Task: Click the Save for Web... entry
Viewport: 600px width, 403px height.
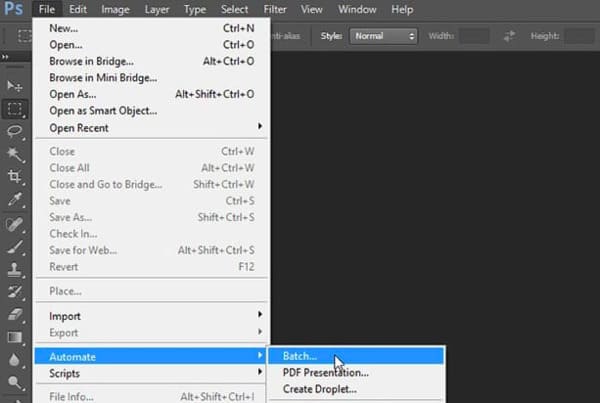Action: pyautogui.click(x=152, y=250)
